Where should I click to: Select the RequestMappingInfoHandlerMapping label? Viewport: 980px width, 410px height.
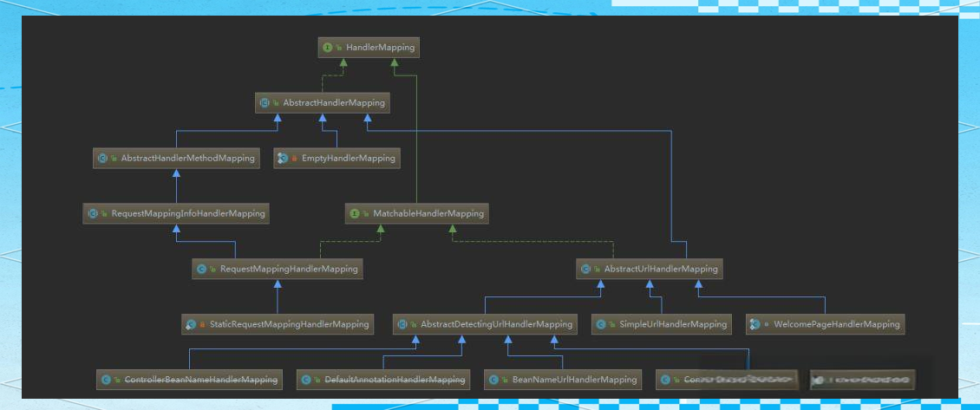coord(188,213)
